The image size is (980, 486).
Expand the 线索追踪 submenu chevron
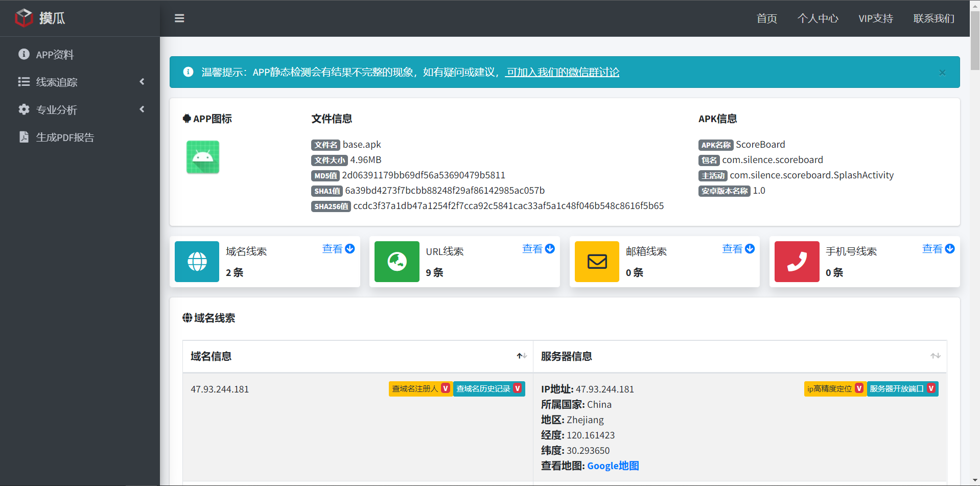coord(142,82)
